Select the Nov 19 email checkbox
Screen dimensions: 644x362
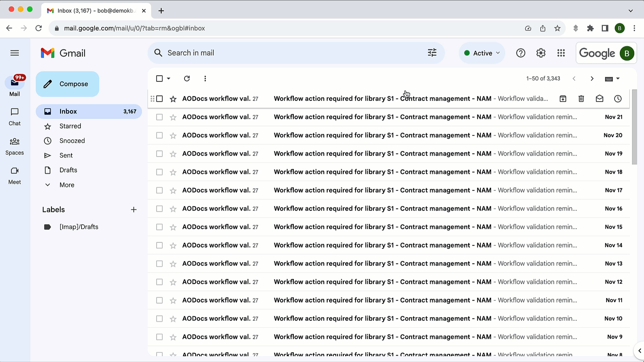159,154
